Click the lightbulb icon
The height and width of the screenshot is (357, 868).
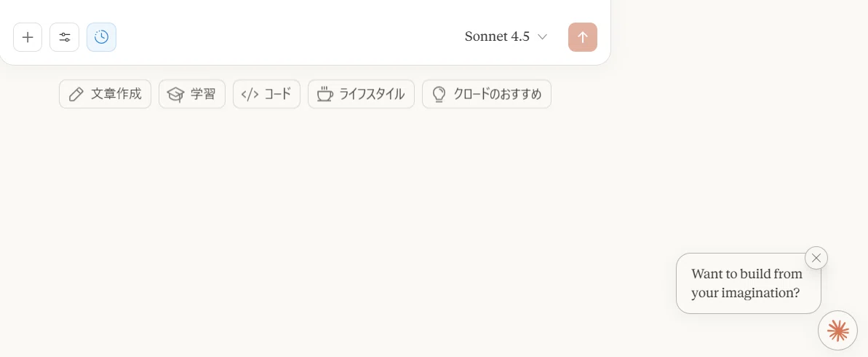click(439, 94)
